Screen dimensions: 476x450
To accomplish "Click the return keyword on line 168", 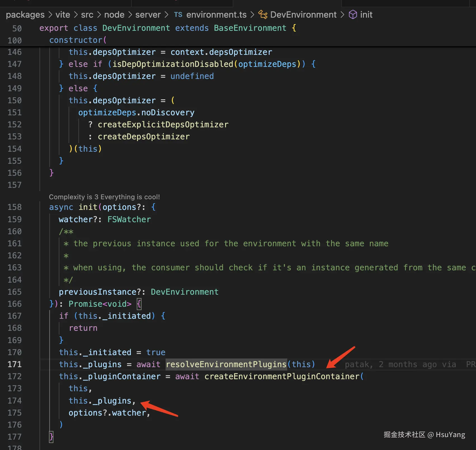I will pos(83,328).
